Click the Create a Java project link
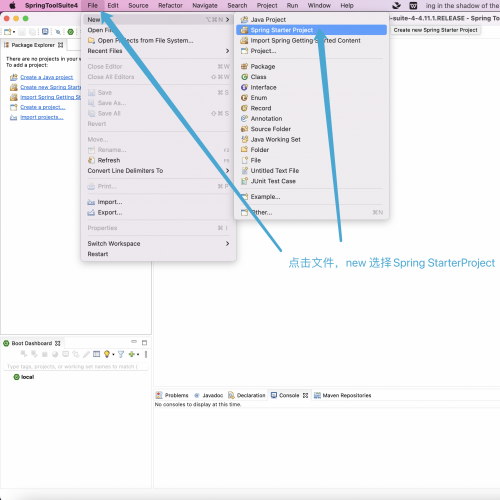Image resolution: width=500 pixels, height=500 pixels. (x=47, y=77)
